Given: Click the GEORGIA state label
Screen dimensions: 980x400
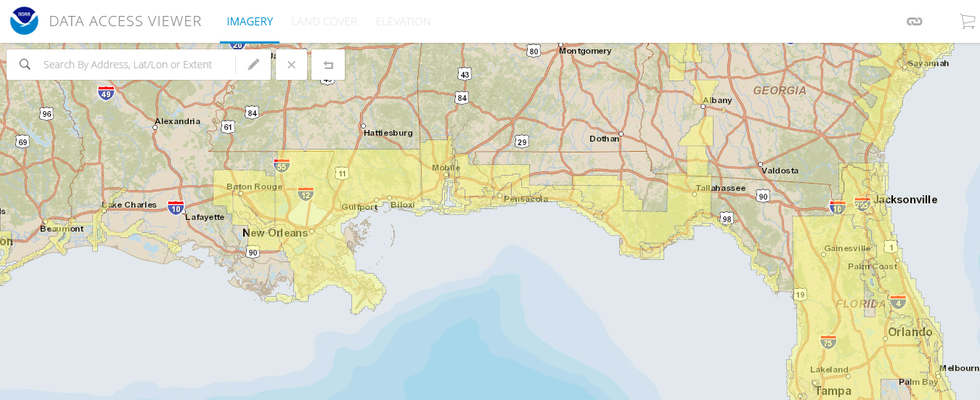Looking at the screenshot, I should (780, 91).
